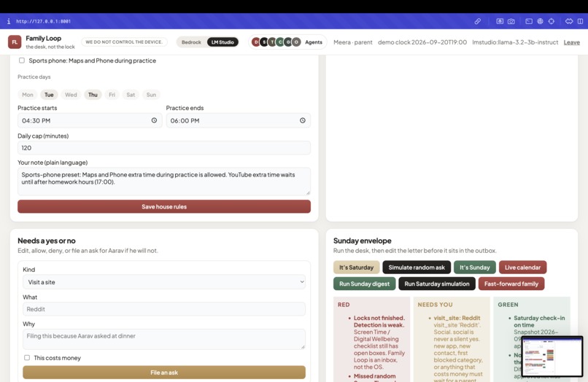Click the It's Saturday button

click(356, 268)
